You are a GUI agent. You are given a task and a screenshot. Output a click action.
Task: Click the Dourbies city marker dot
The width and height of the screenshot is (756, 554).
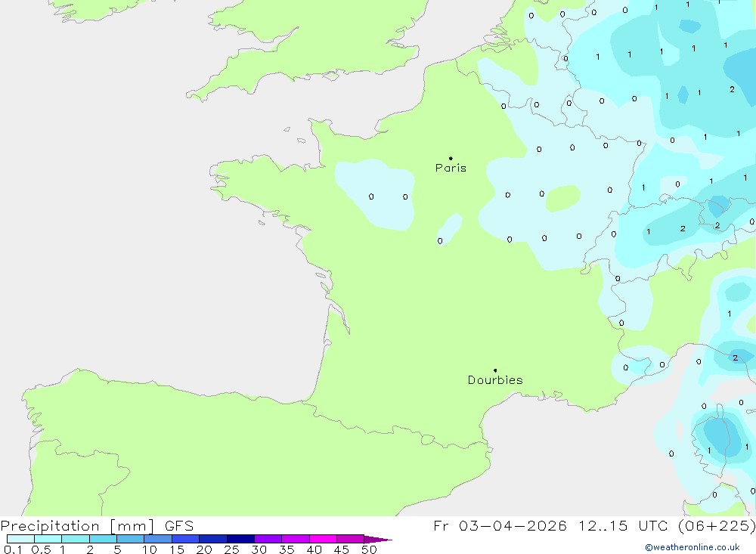pyautogui.click(x=495, y=370)
